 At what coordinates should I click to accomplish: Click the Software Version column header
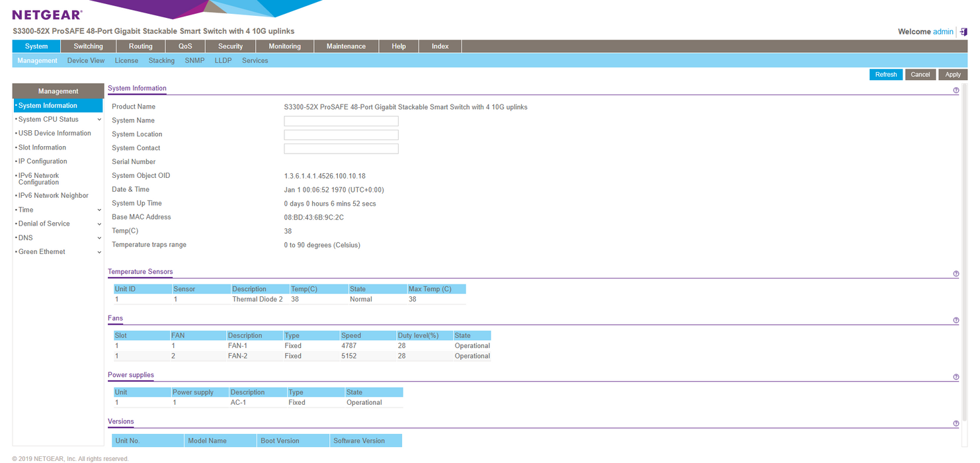[x=366, y=441]
